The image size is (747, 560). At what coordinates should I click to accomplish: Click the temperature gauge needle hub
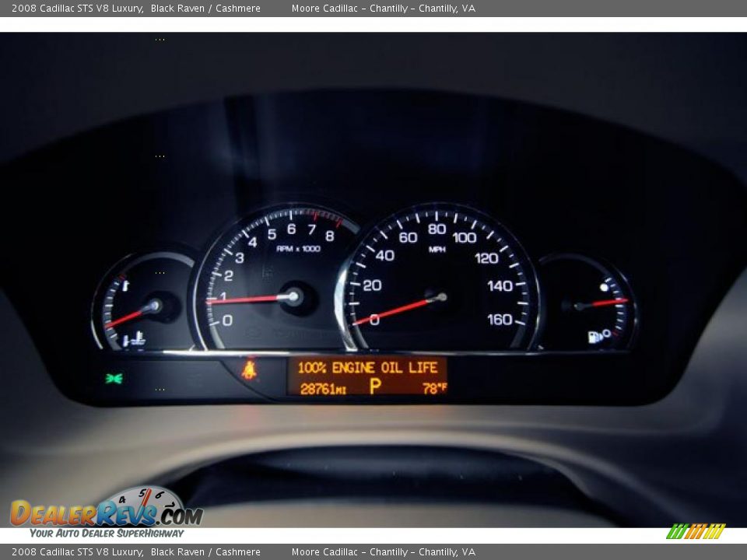point(156,305)
